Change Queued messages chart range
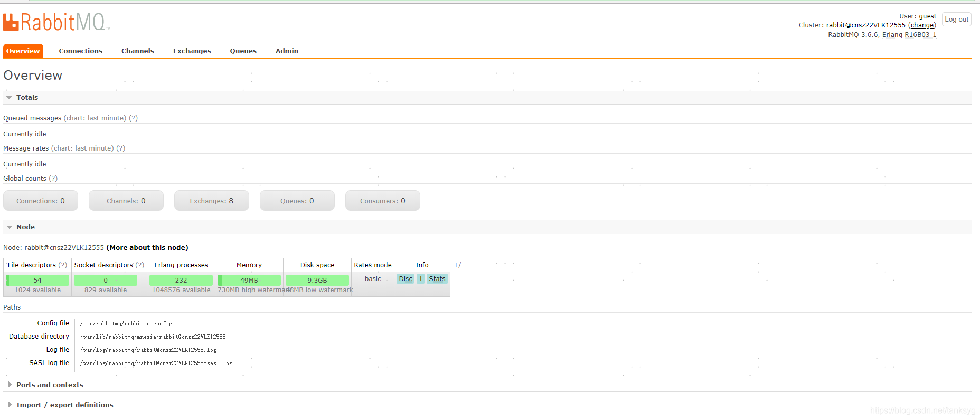Screen dimensions: 980x420 coord(95,118)
